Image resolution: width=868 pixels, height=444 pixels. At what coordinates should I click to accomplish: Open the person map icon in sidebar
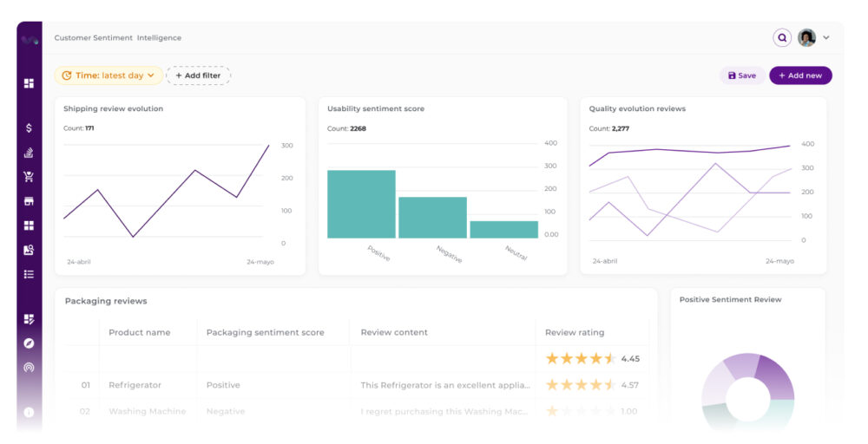[29, 250]
